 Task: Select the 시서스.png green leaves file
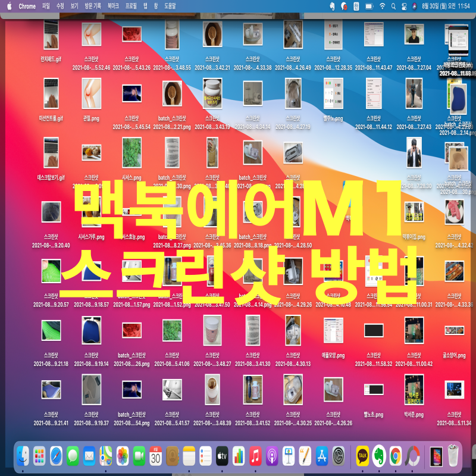[x=131, y=153]
